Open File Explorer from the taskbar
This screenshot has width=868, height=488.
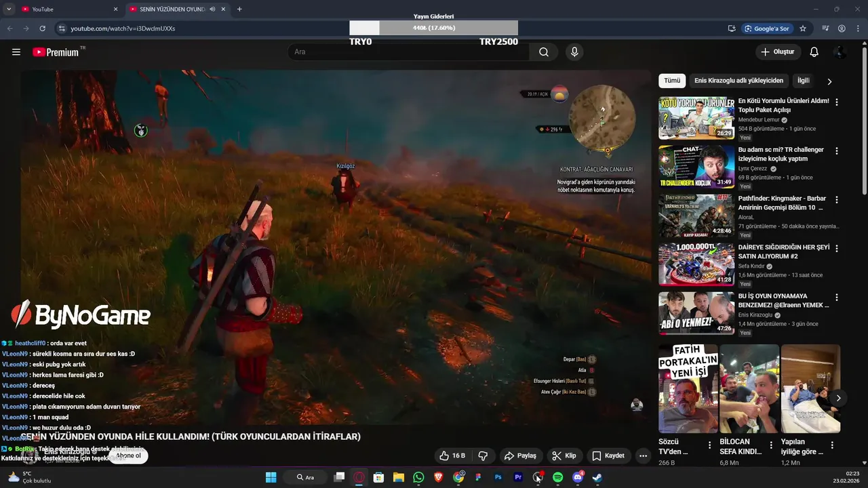tap(399, 477)
